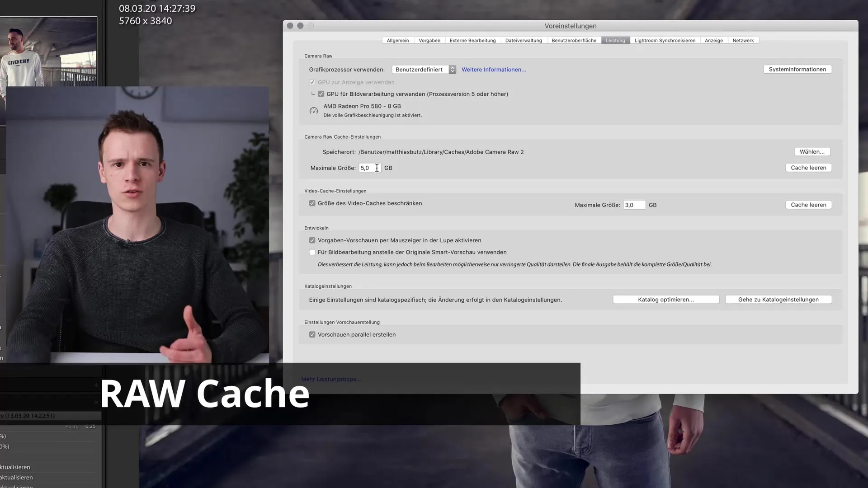
Task: Open the Dateiverwaltung tab
Action: [524, 41]
